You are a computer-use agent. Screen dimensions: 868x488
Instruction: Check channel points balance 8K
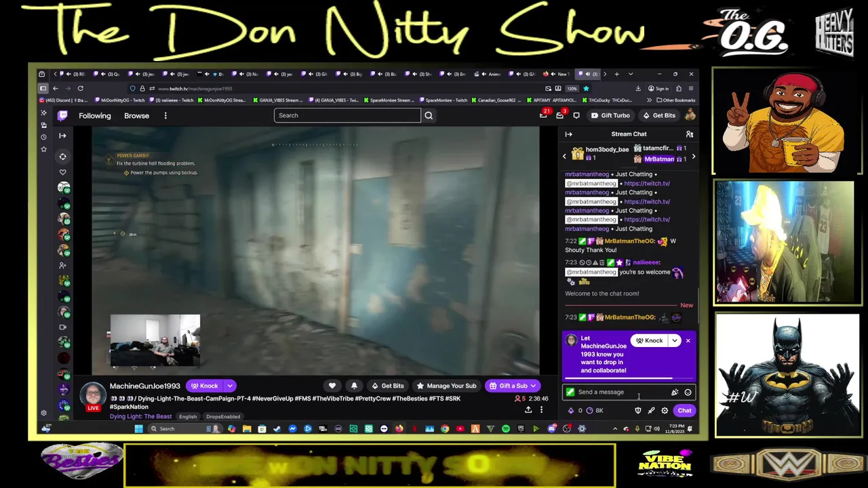(x=595, y=410)
